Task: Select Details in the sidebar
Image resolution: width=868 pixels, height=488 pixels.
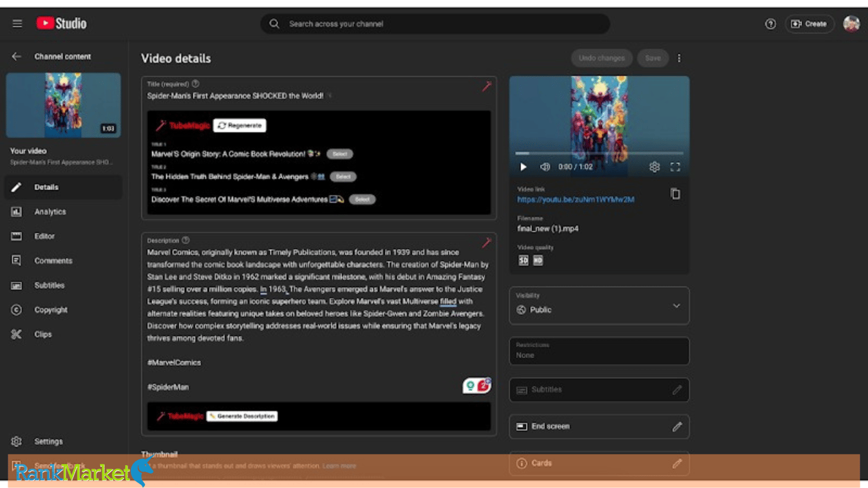Action: 64,187
